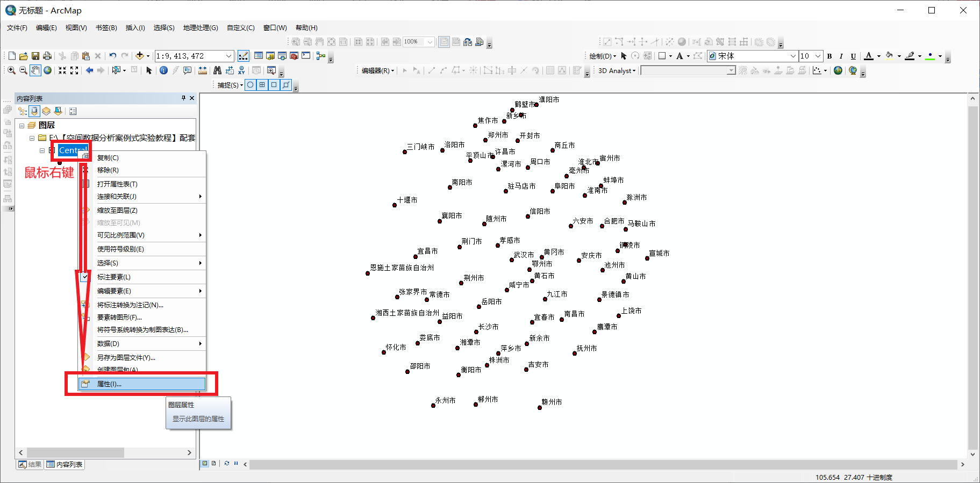980x483 pixels.
Task: Save the map document
Action: pyautogui.click(x=35, y=56)
